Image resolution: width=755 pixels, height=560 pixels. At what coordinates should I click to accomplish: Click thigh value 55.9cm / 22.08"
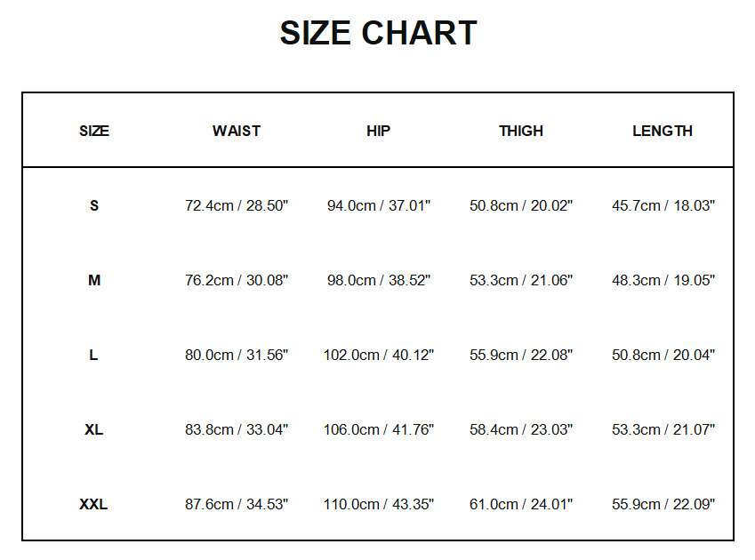521,355
